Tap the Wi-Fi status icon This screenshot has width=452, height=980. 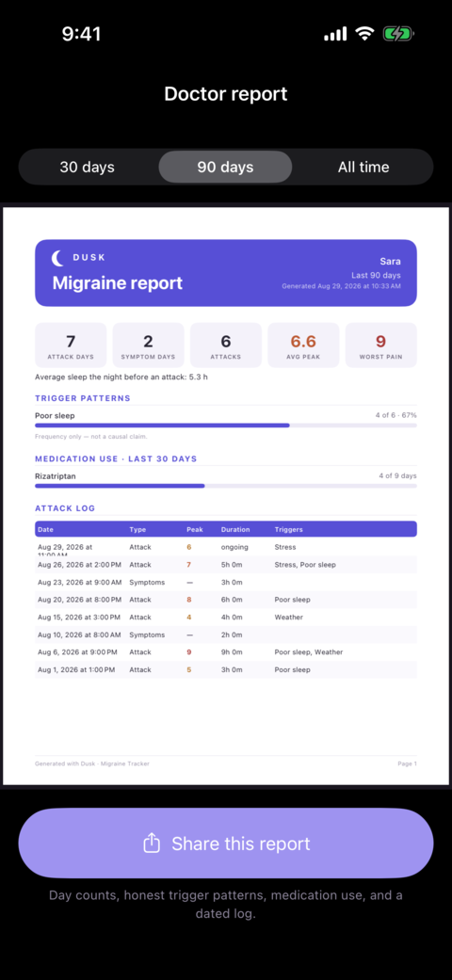[x=364, y=35]
